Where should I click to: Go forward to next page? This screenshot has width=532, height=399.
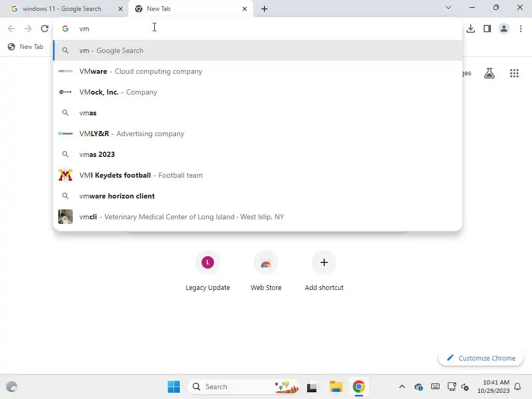tap(28, 29)
